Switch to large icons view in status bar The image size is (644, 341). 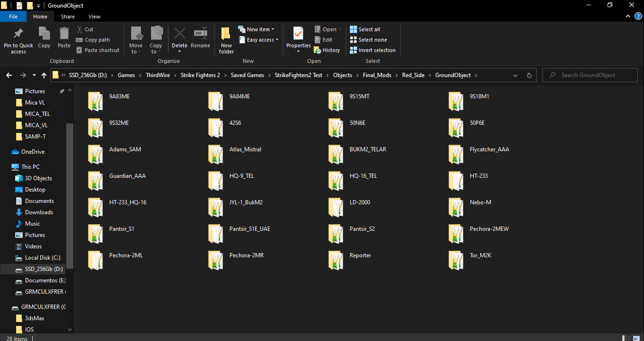tap(637, 338)
